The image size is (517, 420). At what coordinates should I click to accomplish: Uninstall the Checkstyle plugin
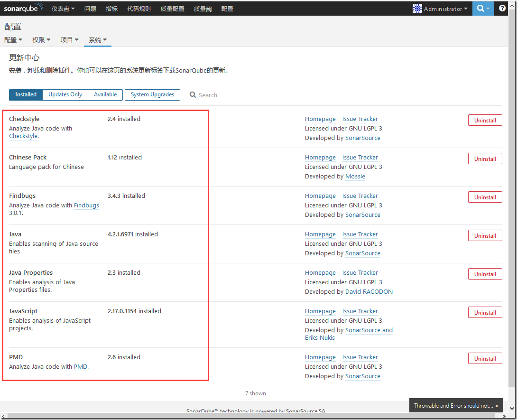(x=485, y=120)
